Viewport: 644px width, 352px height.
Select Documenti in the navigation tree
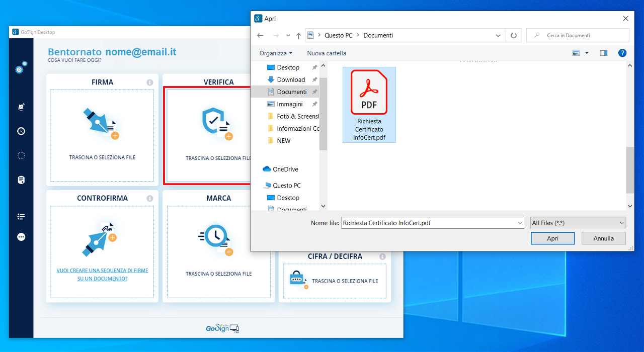291,92
